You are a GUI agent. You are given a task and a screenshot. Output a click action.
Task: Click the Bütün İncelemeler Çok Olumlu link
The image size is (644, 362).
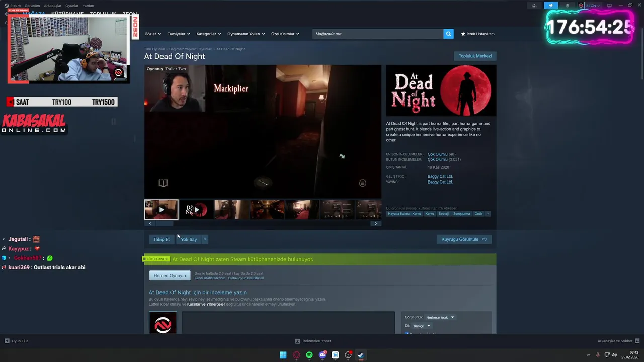click(438, 159)
